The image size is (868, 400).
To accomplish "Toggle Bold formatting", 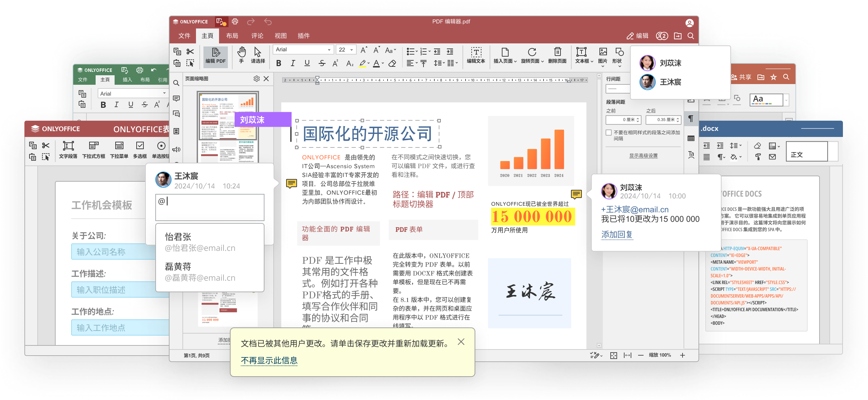I will coord(278,63).
